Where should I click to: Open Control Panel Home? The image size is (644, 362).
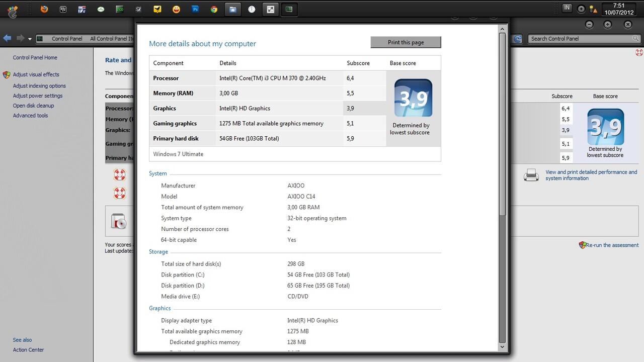point(35,58)
